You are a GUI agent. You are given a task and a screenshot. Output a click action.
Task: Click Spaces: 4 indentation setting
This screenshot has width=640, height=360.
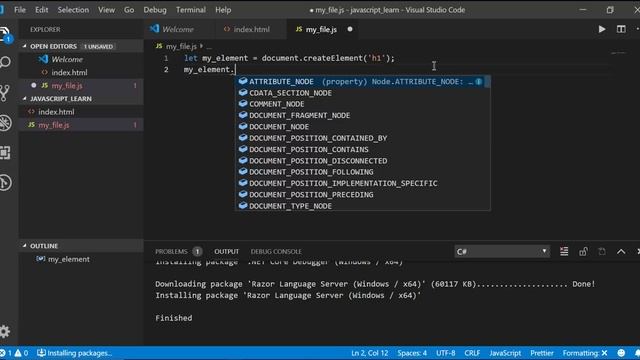[412, 353]
